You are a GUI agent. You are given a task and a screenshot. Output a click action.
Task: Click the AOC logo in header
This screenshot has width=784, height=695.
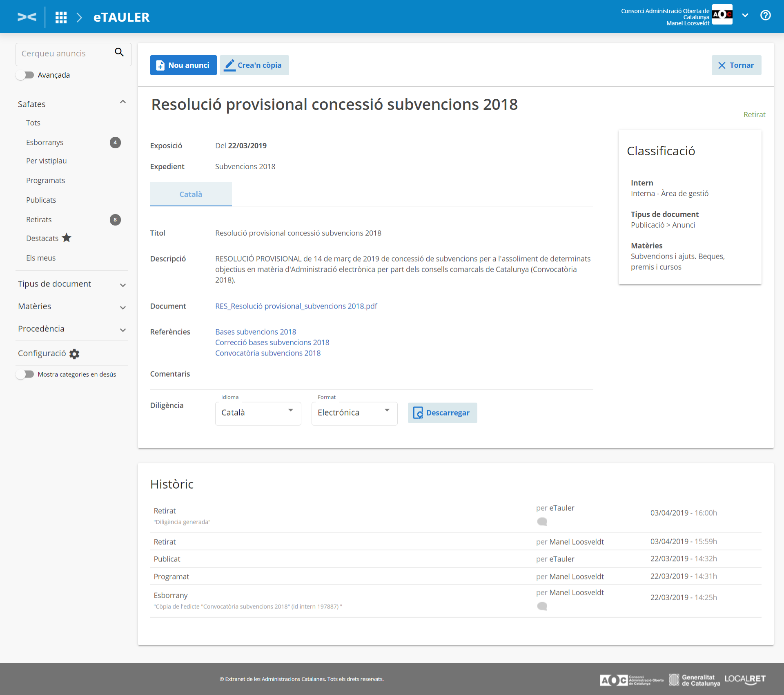[722, 15]
